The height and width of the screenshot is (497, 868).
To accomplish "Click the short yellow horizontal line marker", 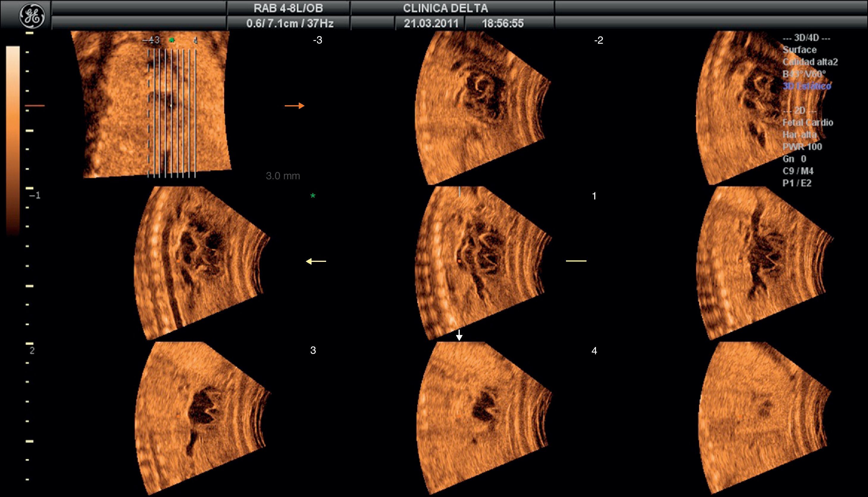I will [576, 261].
